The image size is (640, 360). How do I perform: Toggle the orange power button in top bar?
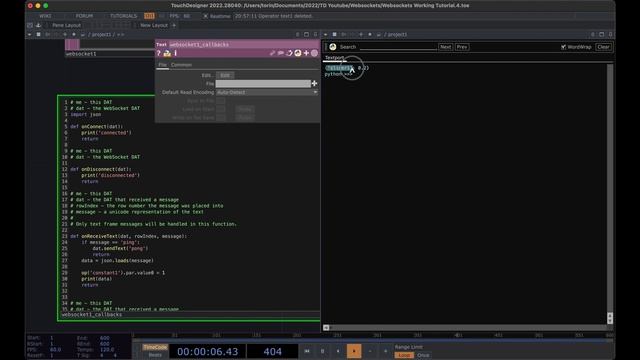(149, 16)
